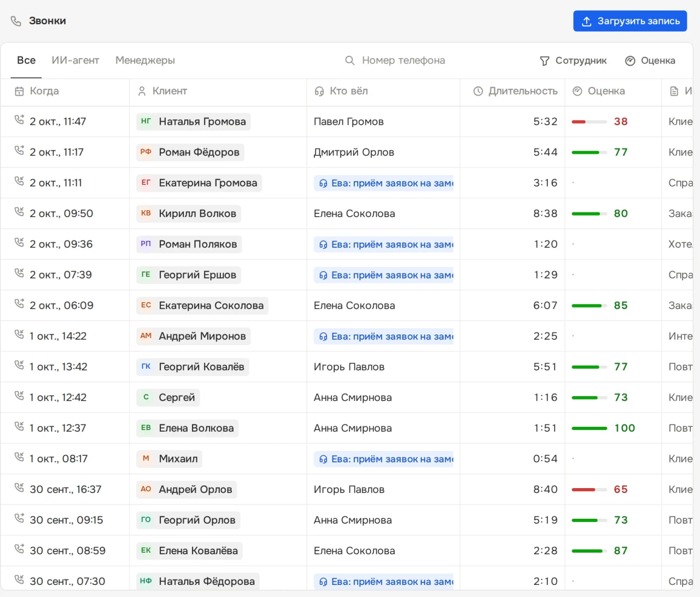700x597 pixels.
Task: Click the date 30 сент., 09:15
Action: [66, 520]
